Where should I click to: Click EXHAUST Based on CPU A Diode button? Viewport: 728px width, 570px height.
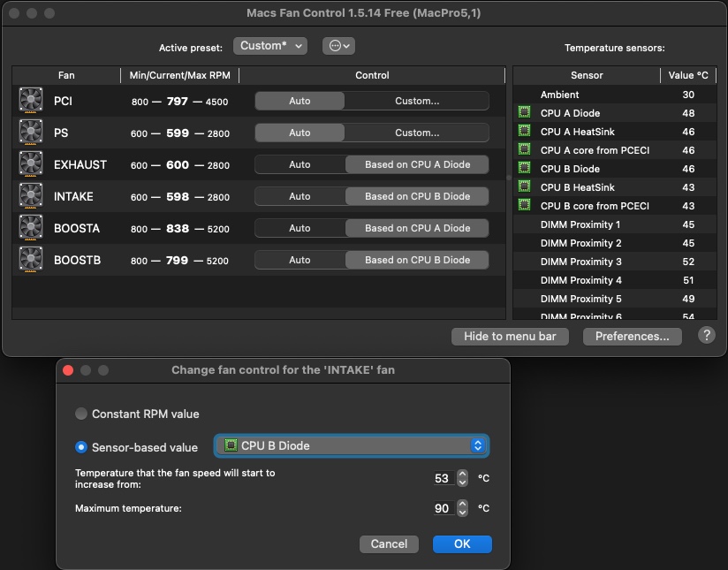pyautogui.click(x=417, y=164)
